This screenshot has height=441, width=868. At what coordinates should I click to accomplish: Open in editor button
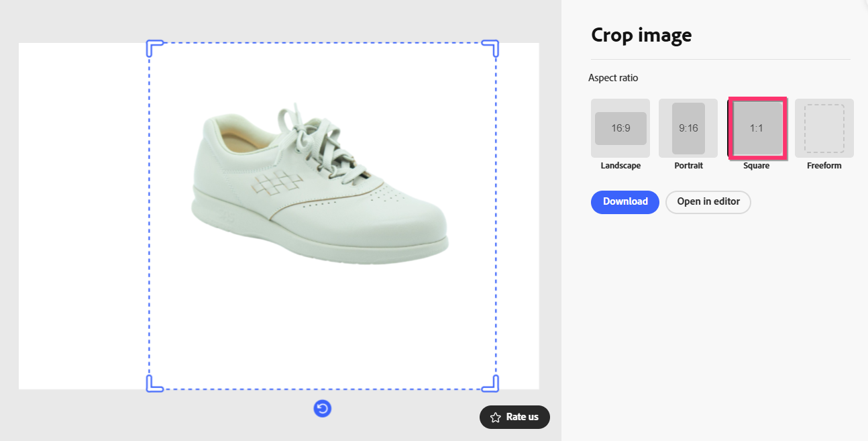click(708, 202)
